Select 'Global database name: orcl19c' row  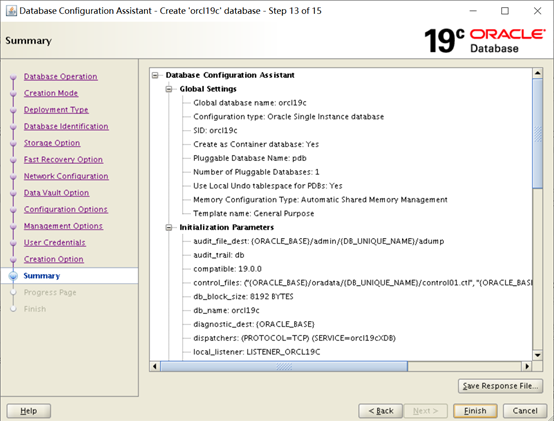[x=250, y=103]
